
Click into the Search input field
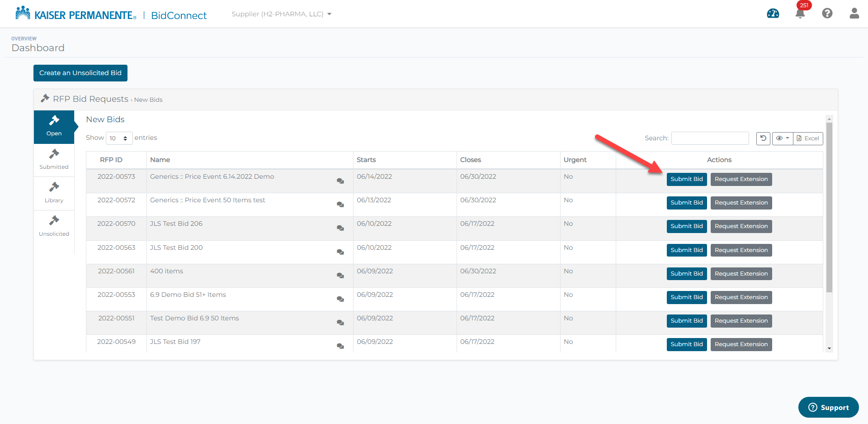pos(710,138)
